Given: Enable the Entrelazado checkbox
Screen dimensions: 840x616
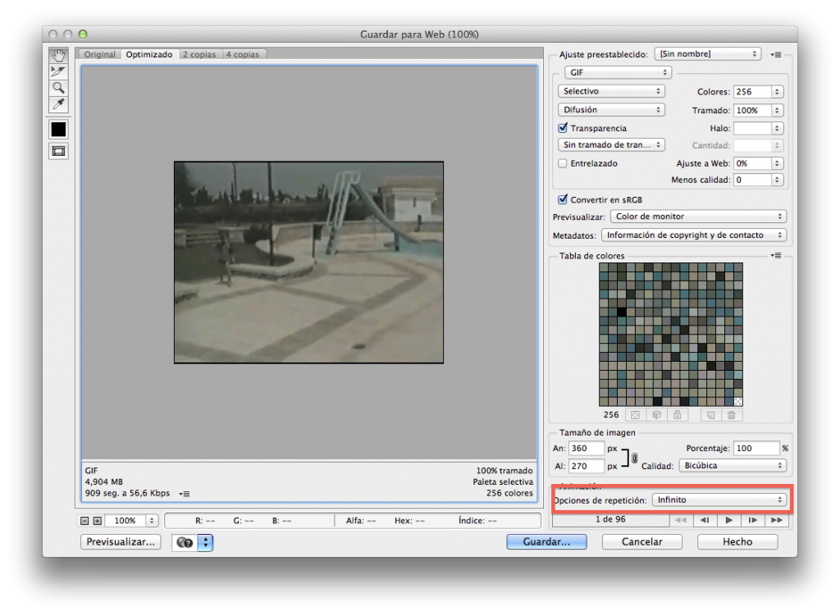Looking at the screenshot, I should [563, 163].
